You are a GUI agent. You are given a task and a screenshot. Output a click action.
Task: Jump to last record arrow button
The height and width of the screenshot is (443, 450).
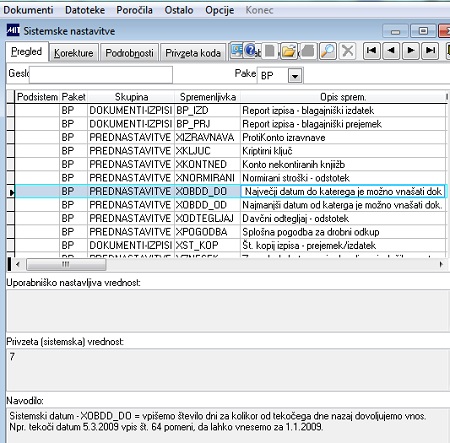430,51
